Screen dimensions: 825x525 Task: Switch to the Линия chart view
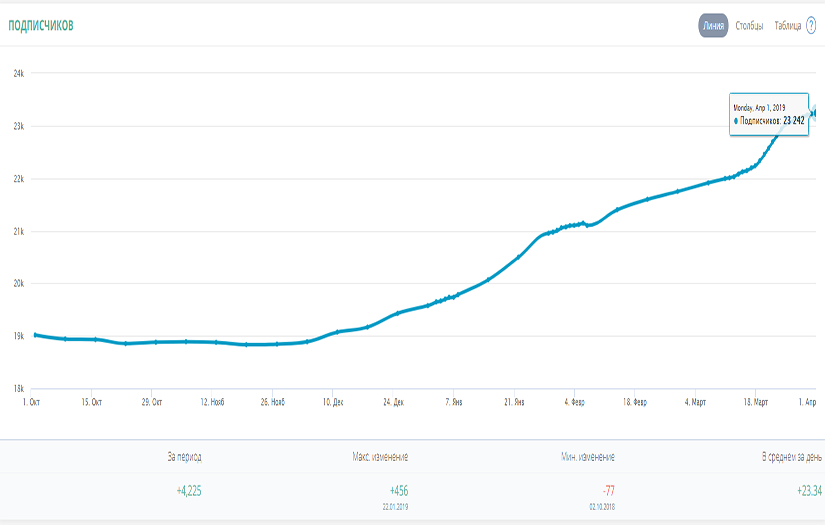(x=713, y=26)
